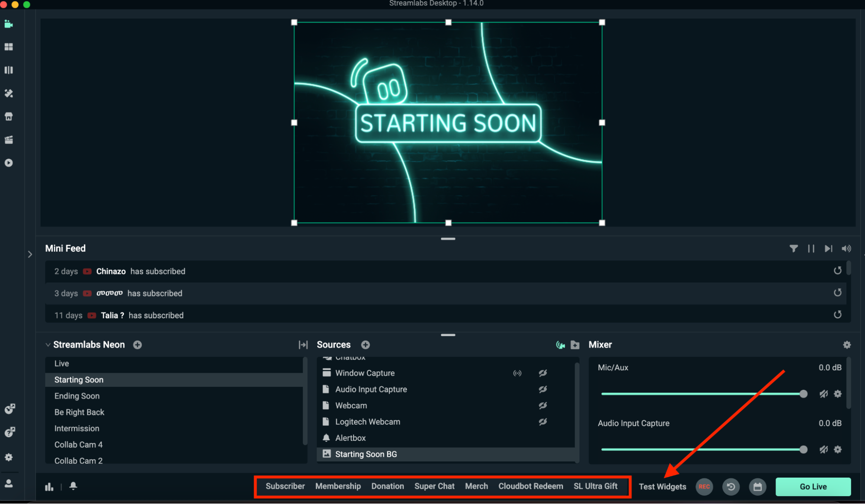Select the Starting Soon BG source
The height and width of the screenshot is (504, 865).
click(x=446, y=454)
